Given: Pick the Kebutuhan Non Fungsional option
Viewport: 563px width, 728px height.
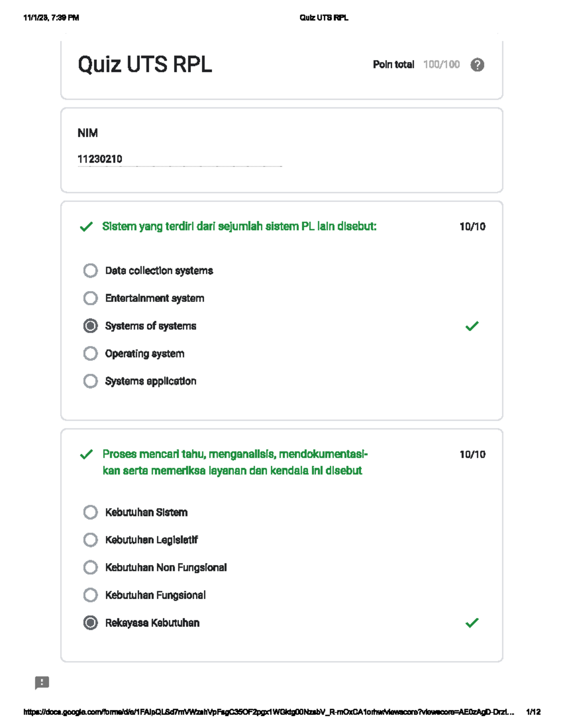Looking at the screenshot, I should click(91, 568).
